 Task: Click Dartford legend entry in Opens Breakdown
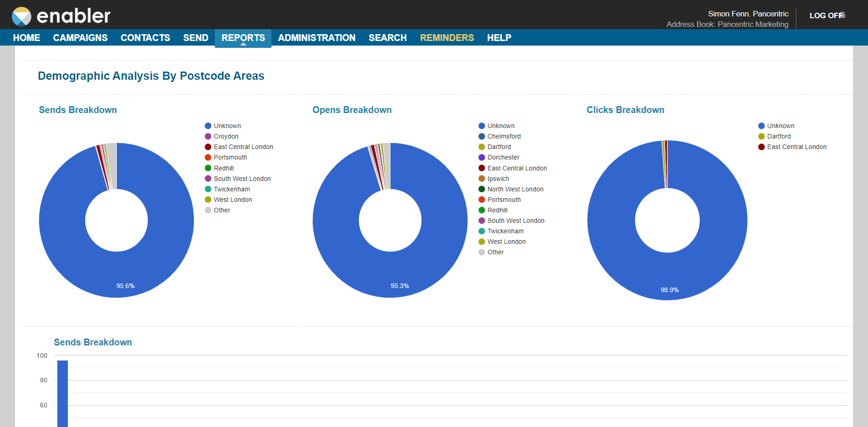pos(494,147)
